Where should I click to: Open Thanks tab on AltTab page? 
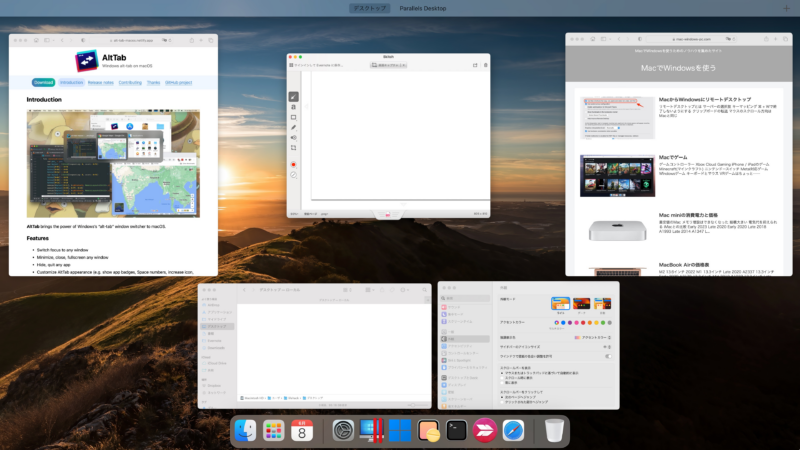[x=154, y=82]
